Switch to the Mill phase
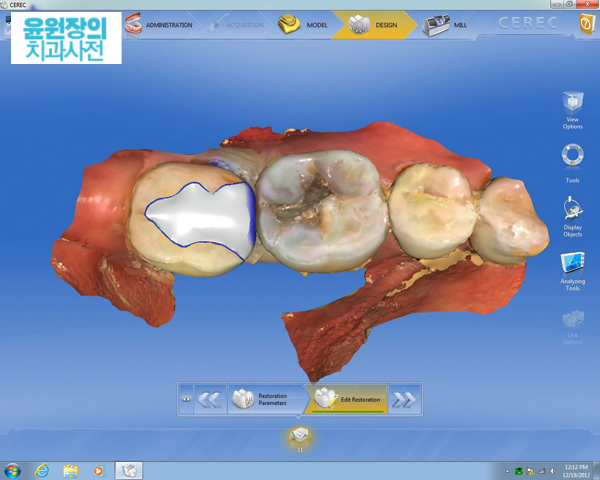 446,24
